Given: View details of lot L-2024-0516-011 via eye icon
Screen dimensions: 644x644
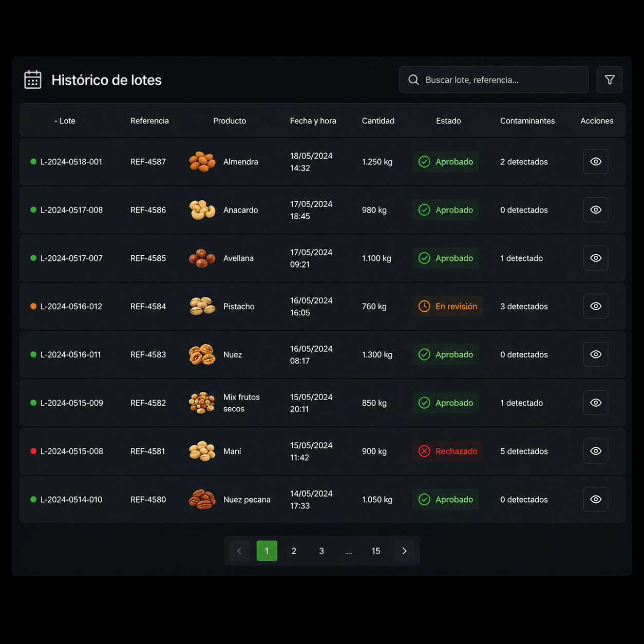Looking at the screenshot, I should point(596,355).
